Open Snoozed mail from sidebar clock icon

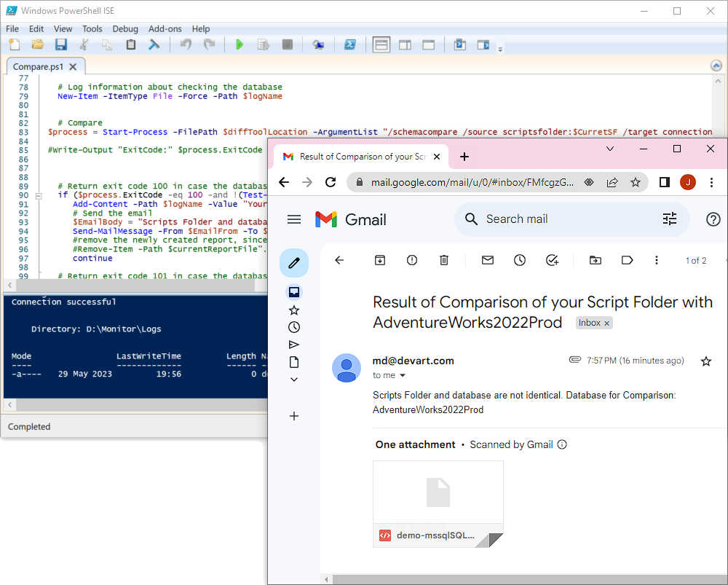pos(294,327)
